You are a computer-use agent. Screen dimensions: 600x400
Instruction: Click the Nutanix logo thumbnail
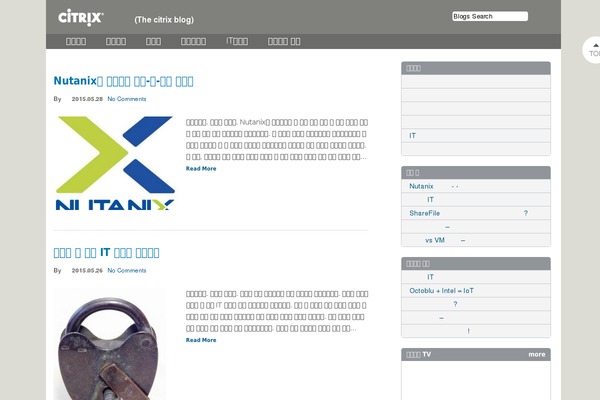pos(115,163)
